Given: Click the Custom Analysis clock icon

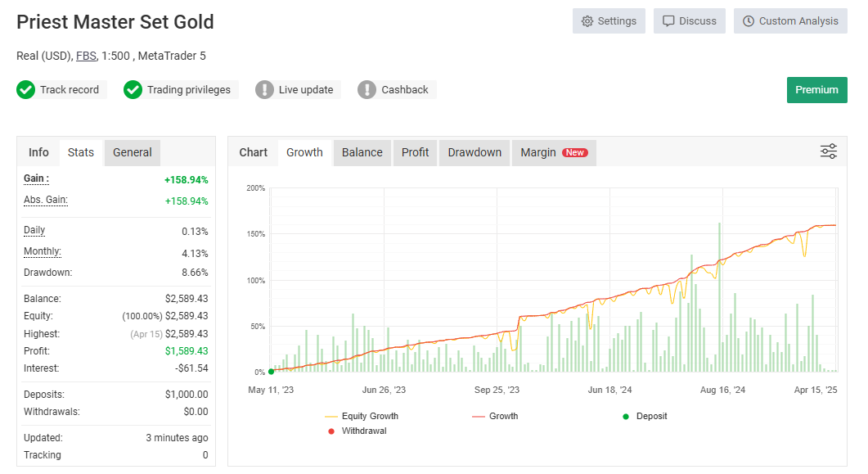Looking at the screenshot, I should pyautogui.click(x=749, y=21).
